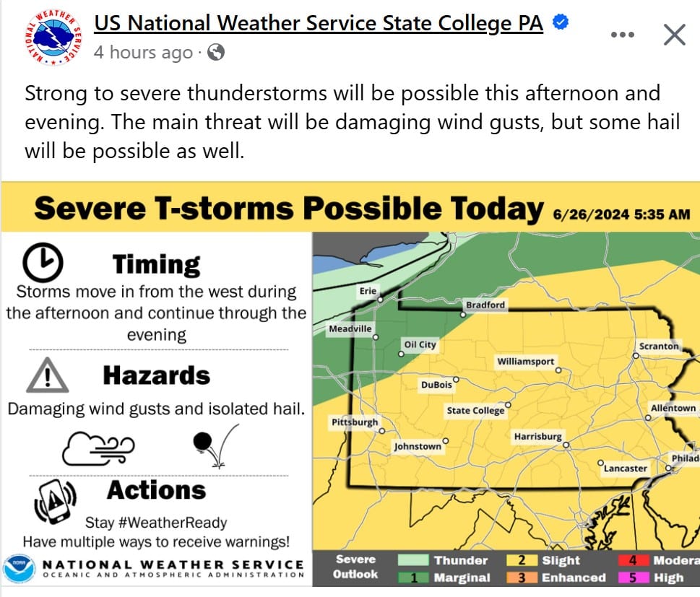
Task: Click the globe public audience icon
Action: 215,51
